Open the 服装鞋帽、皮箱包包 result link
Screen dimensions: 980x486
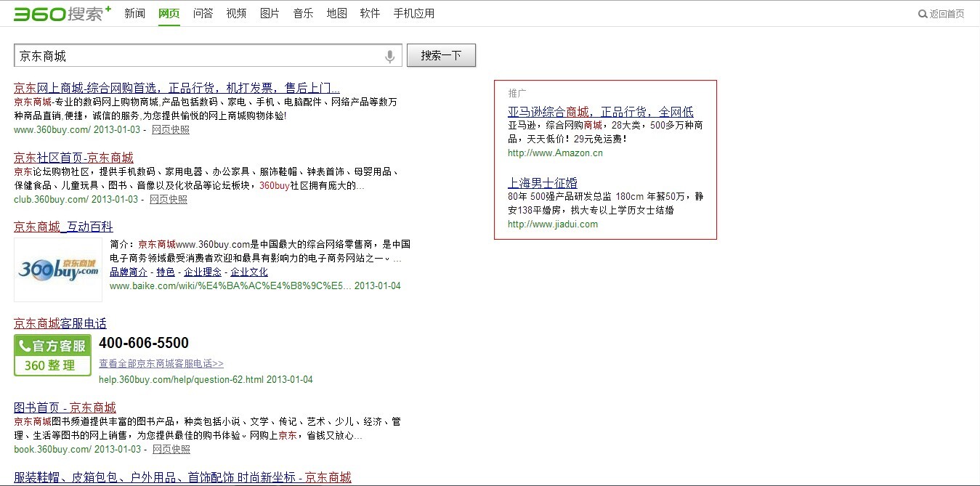[182, 477]
